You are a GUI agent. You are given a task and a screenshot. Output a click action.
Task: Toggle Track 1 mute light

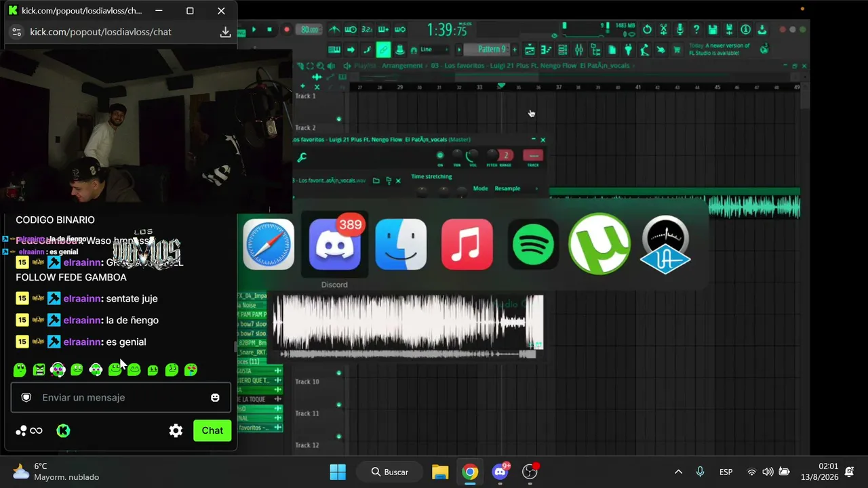tap(338, 119)
